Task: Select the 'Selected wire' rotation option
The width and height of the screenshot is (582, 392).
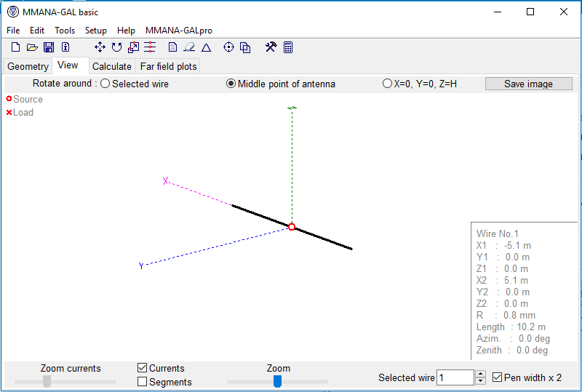Action: [x=105, y=84]
